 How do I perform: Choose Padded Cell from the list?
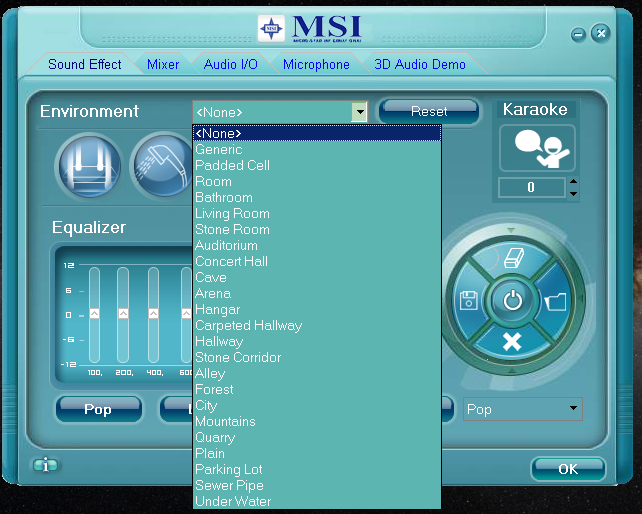click(317, 165)
